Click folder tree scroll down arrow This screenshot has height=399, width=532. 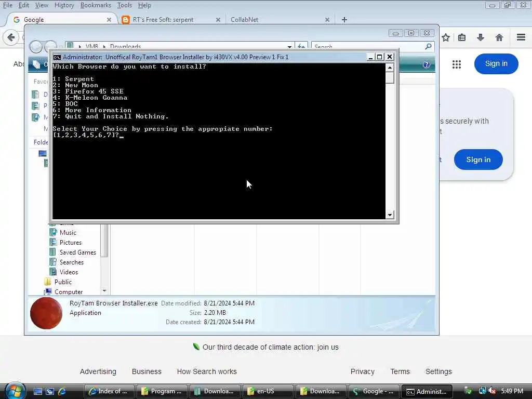point(104,291)
